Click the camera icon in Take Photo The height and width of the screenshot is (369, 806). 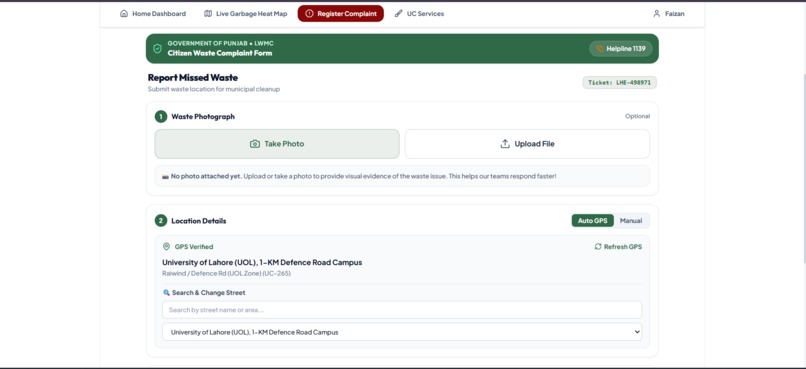(x=255, y=144)
